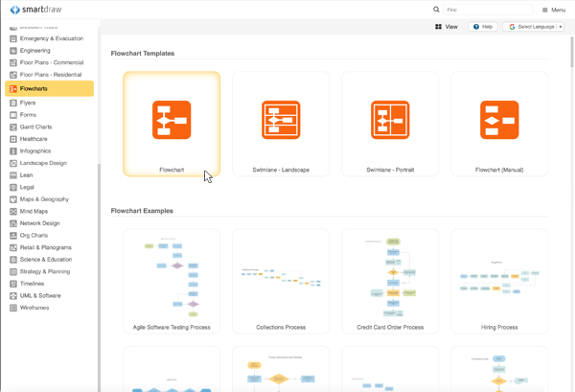Click the Emergency & Evacuation category icon

[13, 38]
